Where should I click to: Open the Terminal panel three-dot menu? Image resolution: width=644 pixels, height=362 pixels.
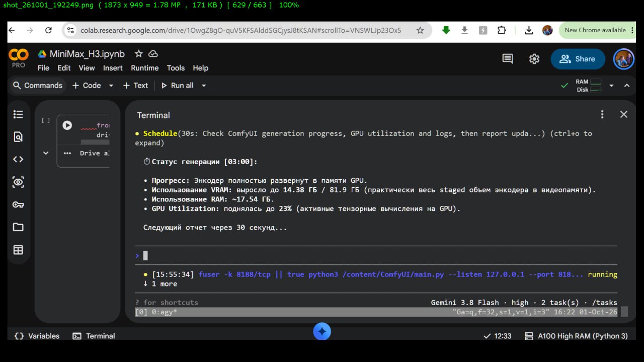tap(602, 114)
